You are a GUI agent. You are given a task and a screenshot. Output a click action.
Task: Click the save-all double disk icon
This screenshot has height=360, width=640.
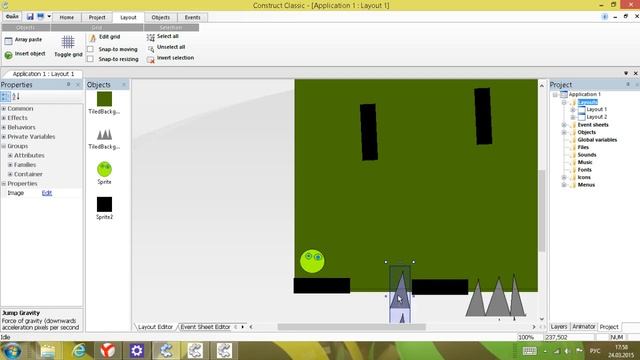[x=40, y=16]
